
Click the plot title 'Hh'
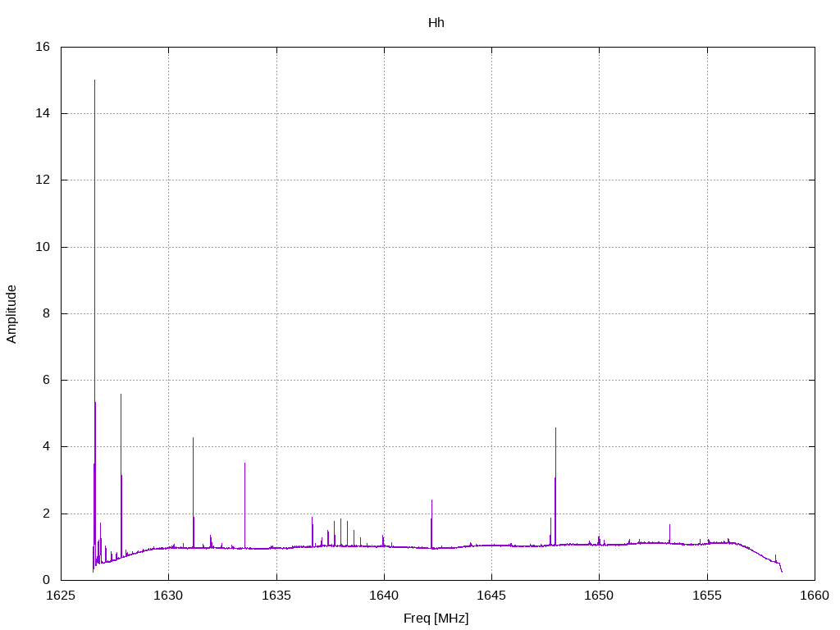[x=436, y=23]
